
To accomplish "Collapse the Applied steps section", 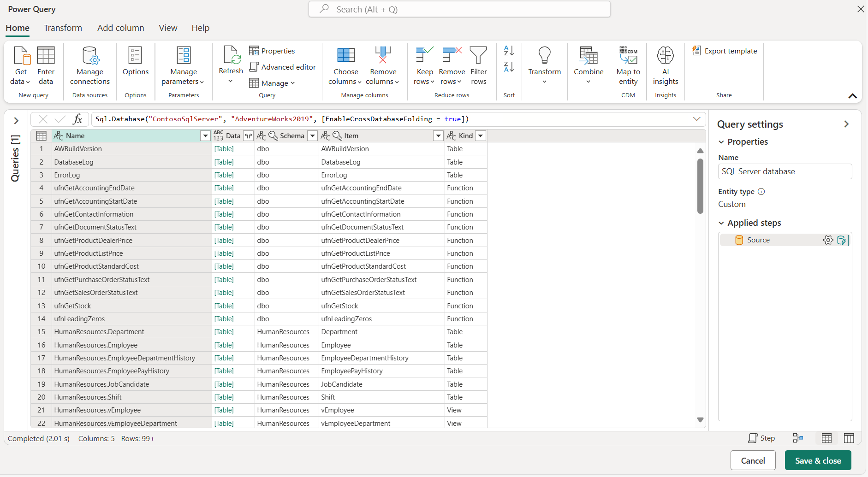I will [721, 223].
